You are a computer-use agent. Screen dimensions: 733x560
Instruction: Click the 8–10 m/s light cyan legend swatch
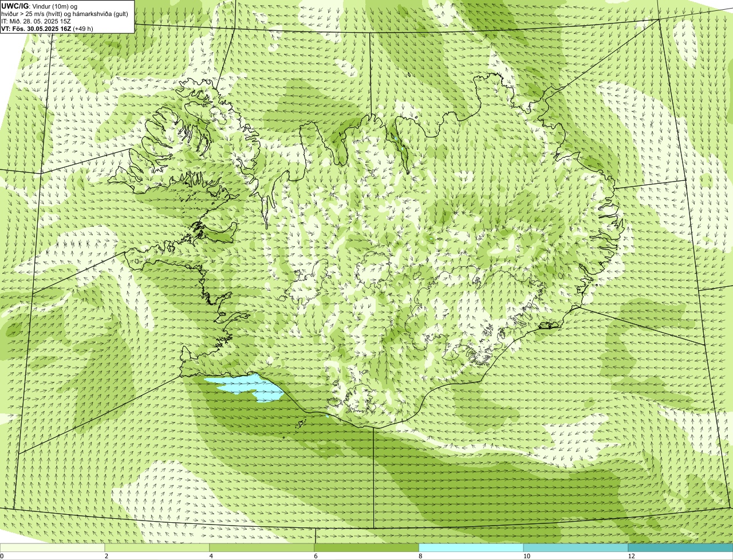471,548
